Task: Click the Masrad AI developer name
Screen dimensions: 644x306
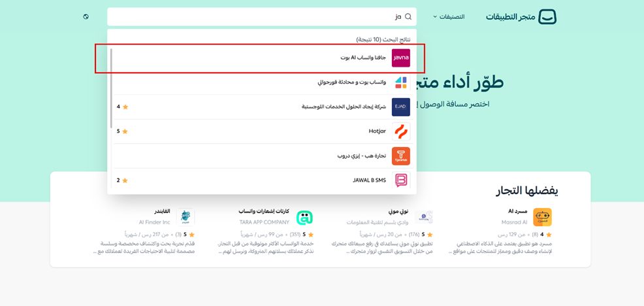Action: pos(514,222)
